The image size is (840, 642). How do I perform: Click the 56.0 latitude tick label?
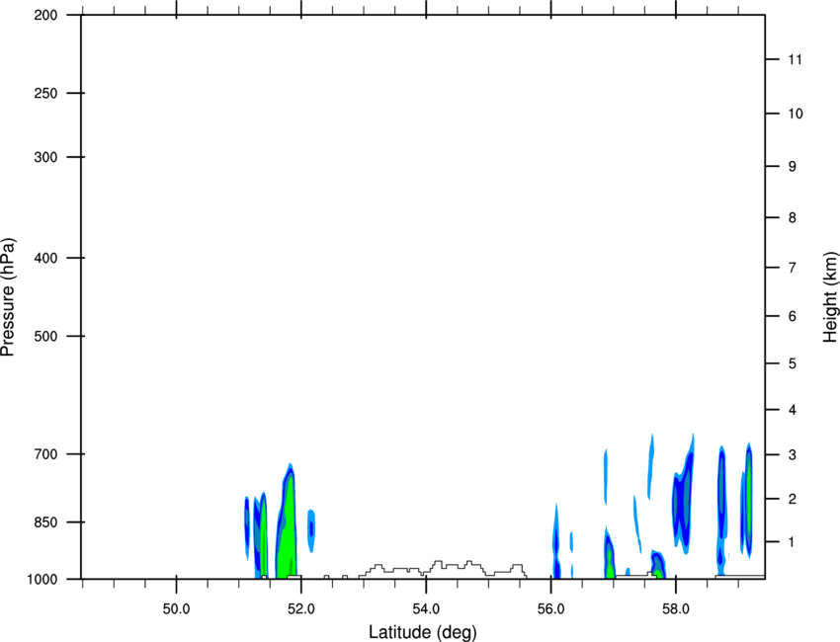coord(550,609)
